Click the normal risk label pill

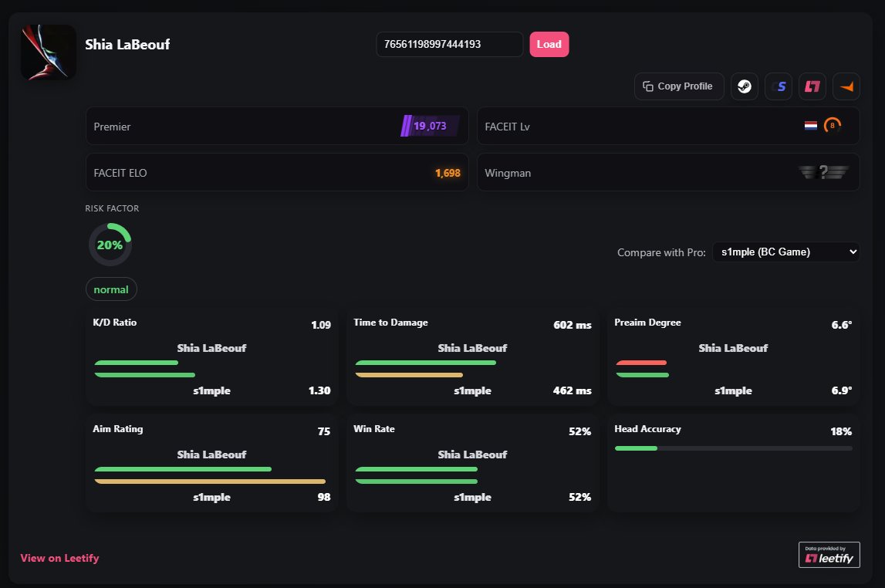point(111,289)
